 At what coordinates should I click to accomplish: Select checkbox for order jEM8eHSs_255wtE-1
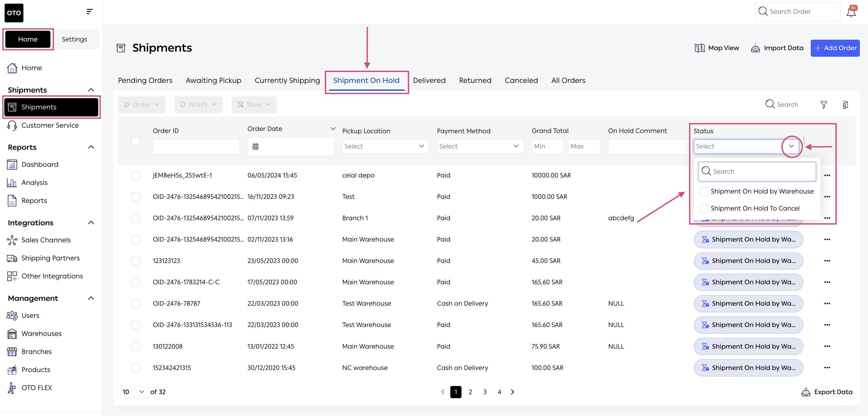click(x=135, y=175)
